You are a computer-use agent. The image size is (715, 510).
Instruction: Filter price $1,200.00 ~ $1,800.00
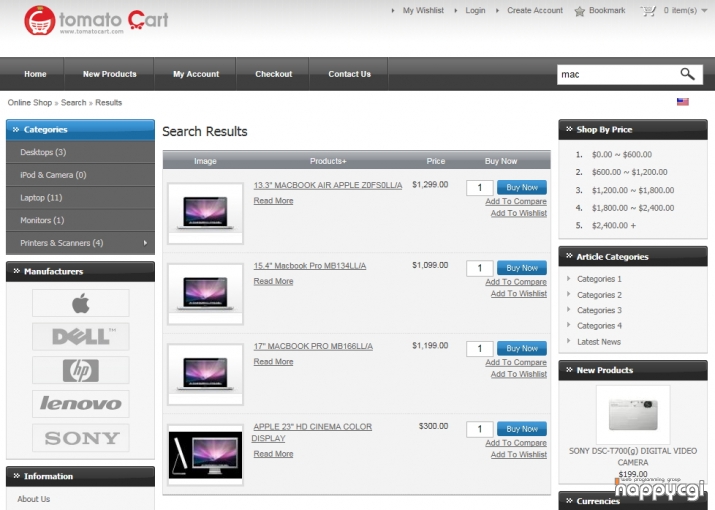coord(632,190)
